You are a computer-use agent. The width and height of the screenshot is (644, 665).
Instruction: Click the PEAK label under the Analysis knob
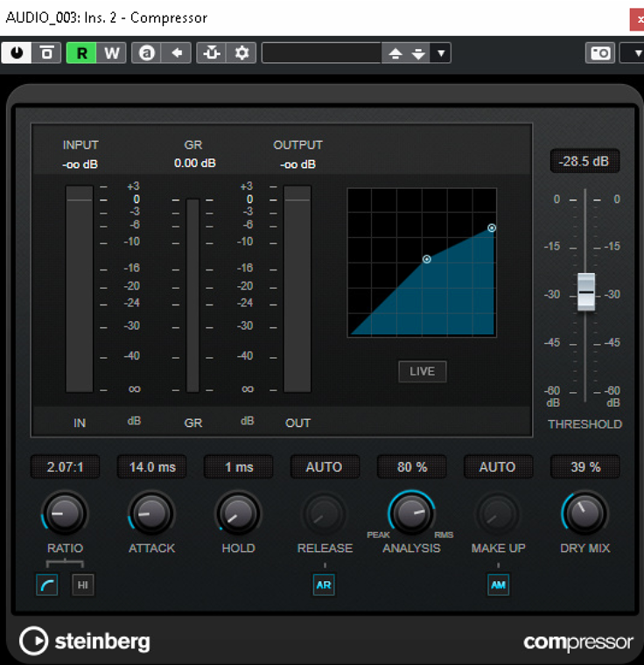click(x=378, y=535)
